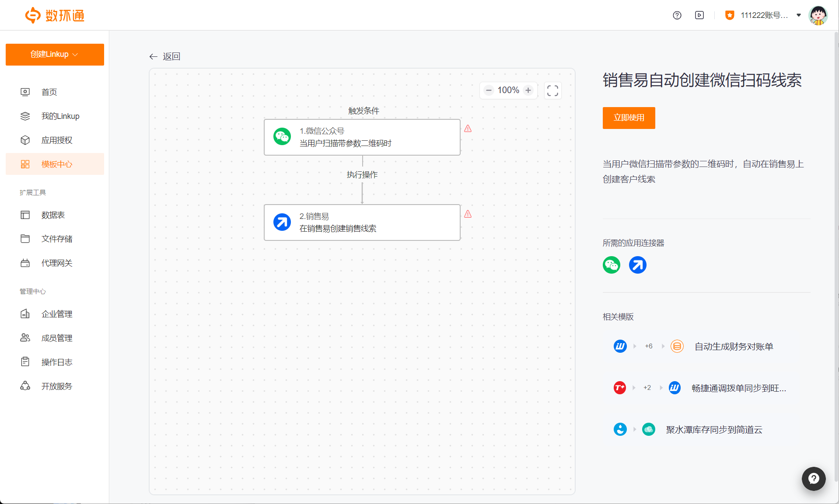Click the 销售易 arrow icon in node
This screenshot has height=504, width=839.
[282, 222]
